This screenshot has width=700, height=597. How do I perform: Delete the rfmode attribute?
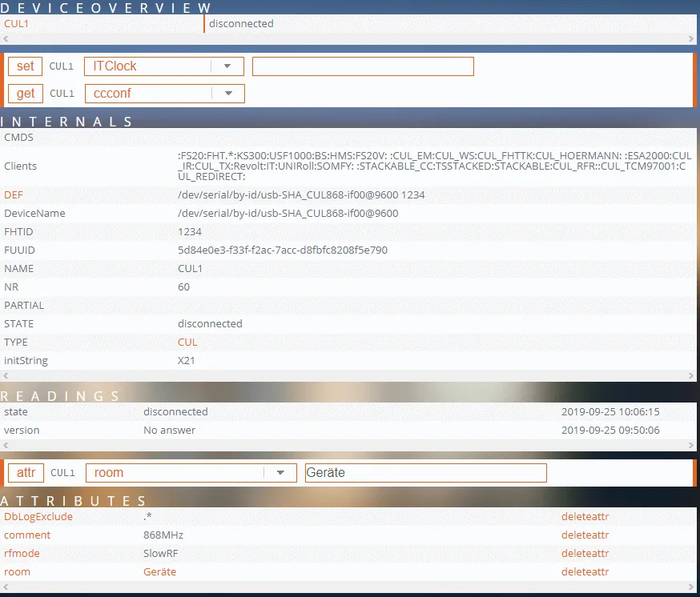[585, 553]
